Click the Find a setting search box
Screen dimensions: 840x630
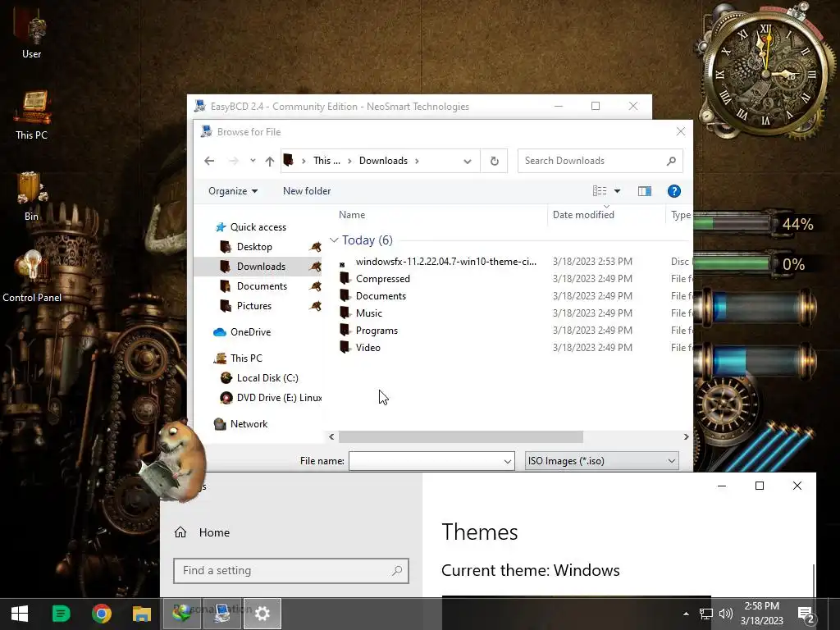coord(291,571)
